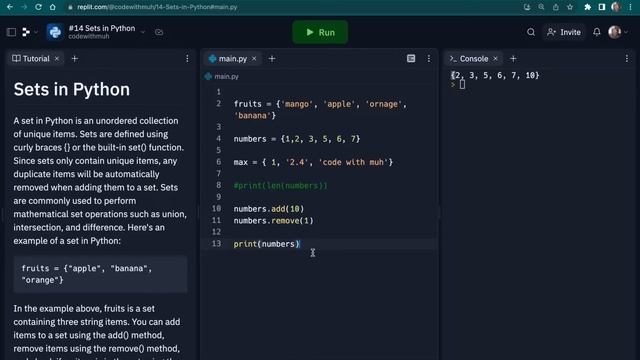The height and width of the screenshot is (360, 640).
Task: Close the Console tab
Action: pos(495,59)
